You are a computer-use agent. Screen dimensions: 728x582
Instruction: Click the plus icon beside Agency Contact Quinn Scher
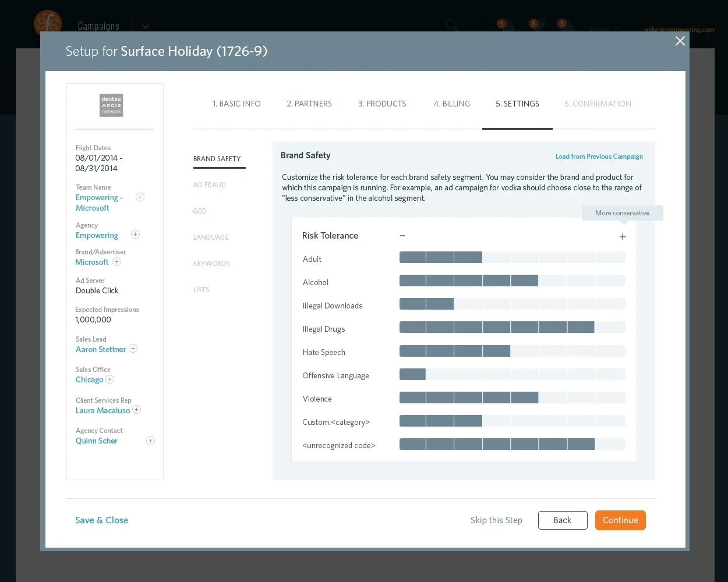(x=150, y=441)
